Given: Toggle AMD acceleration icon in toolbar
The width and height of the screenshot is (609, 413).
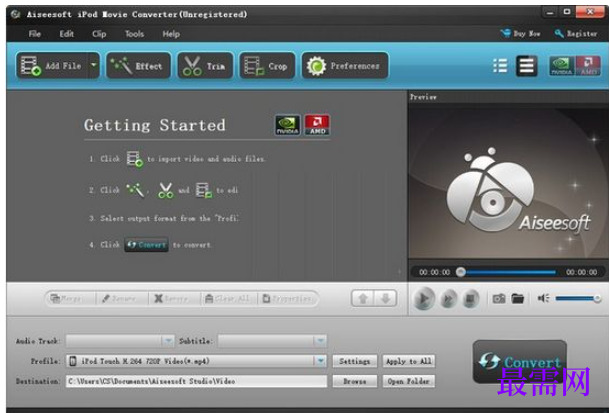Looking at the screenshot, I should [x=588, y=66].
